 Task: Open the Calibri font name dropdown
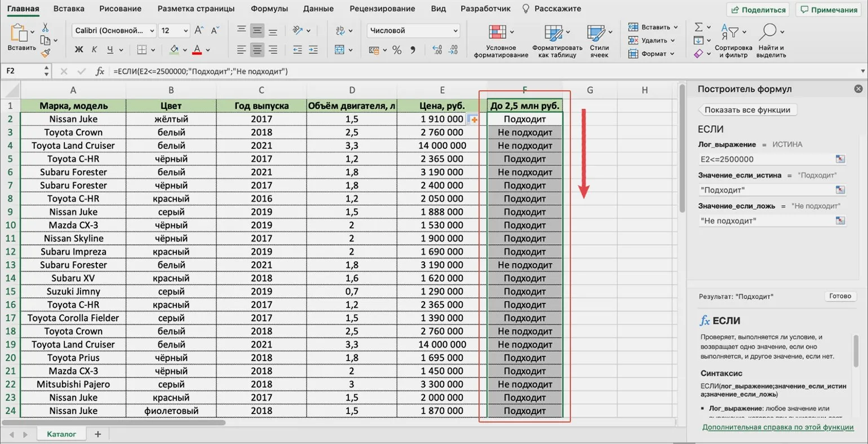(x=114, y=30)
